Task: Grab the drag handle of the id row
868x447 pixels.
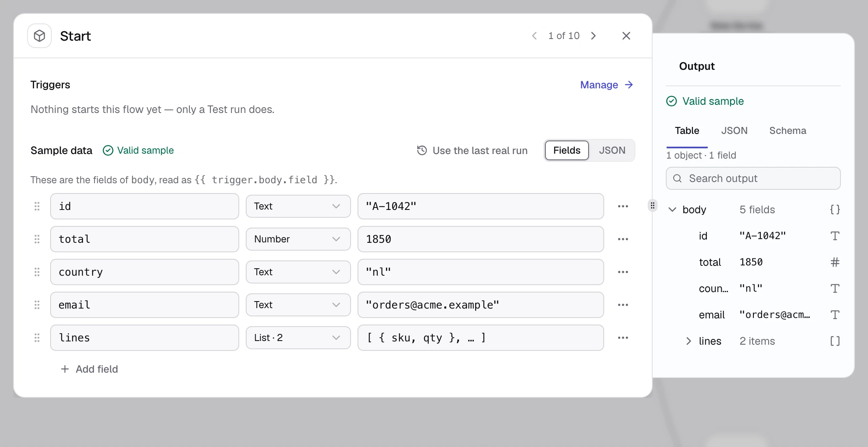Action: pos(37,206)
